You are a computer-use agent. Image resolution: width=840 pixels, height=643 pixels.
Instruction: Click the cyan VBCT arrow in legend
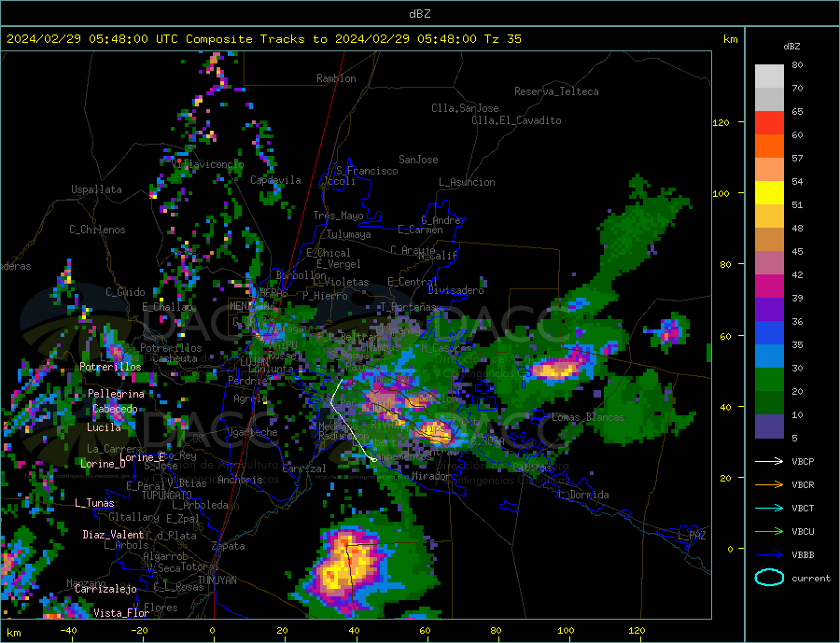click(769, 508)
